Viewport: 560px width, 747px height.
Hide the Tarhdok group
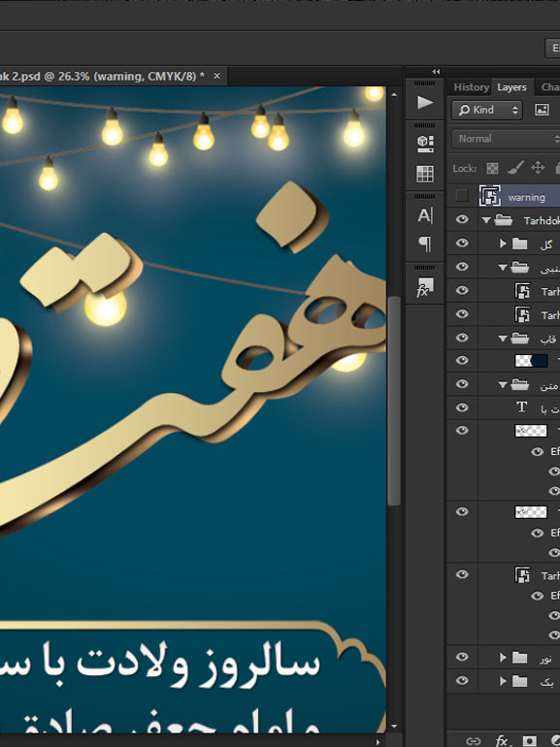coord(462,219)
